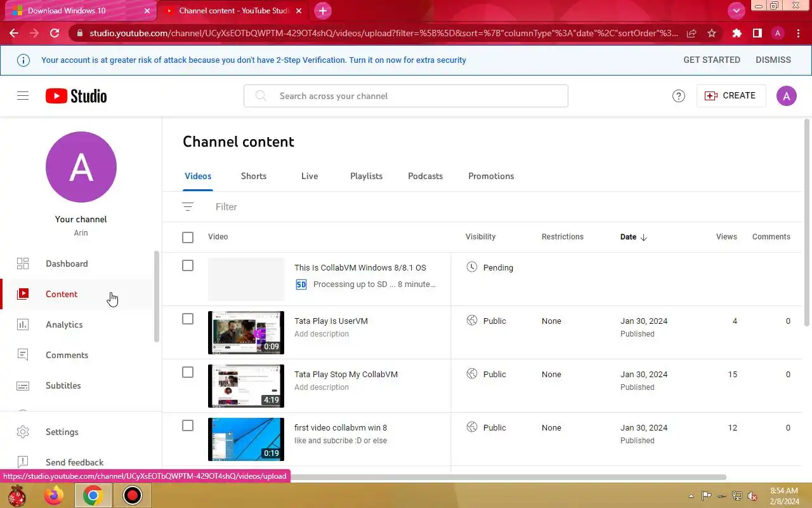Image resolution: width=812 pixels, height=508 pixels.
Task: Open the help question mark icon
Action: (679, 96)
